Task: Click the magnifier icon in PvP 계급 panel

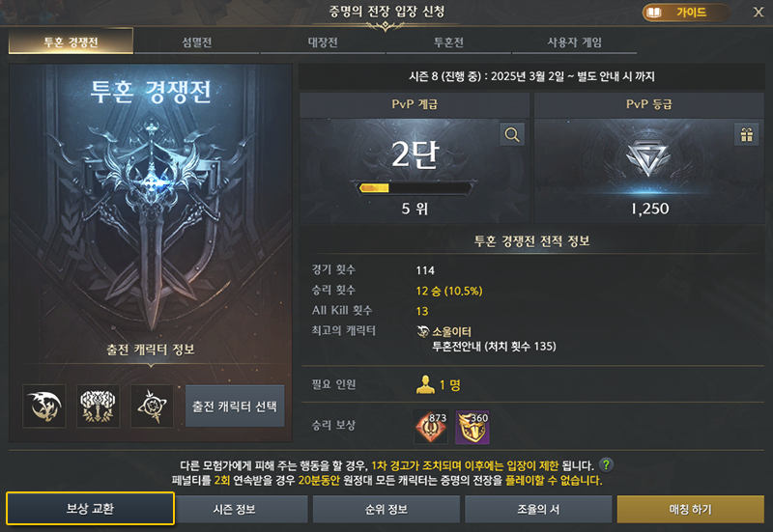Action: coord(512,134)
